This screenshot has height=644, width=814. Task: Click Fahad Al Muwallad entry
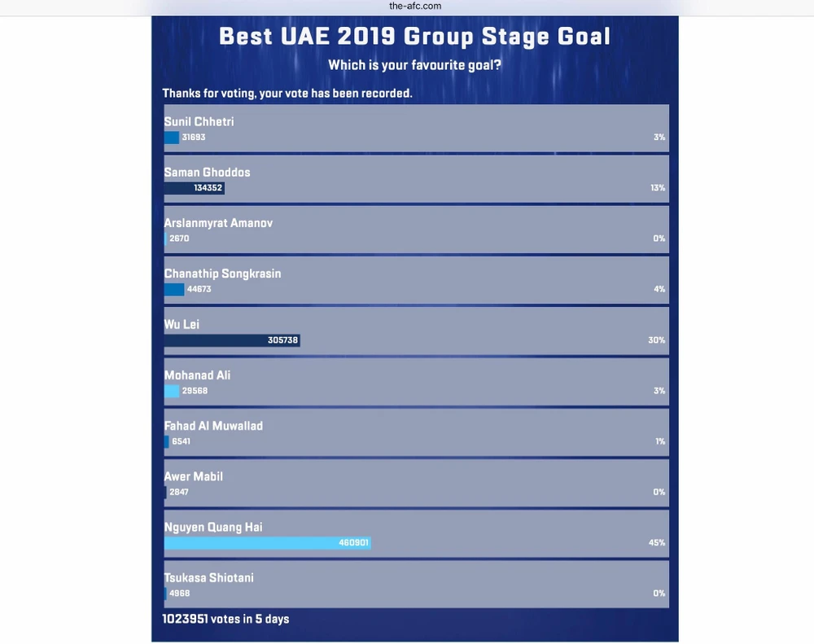(x=416, y=432)
